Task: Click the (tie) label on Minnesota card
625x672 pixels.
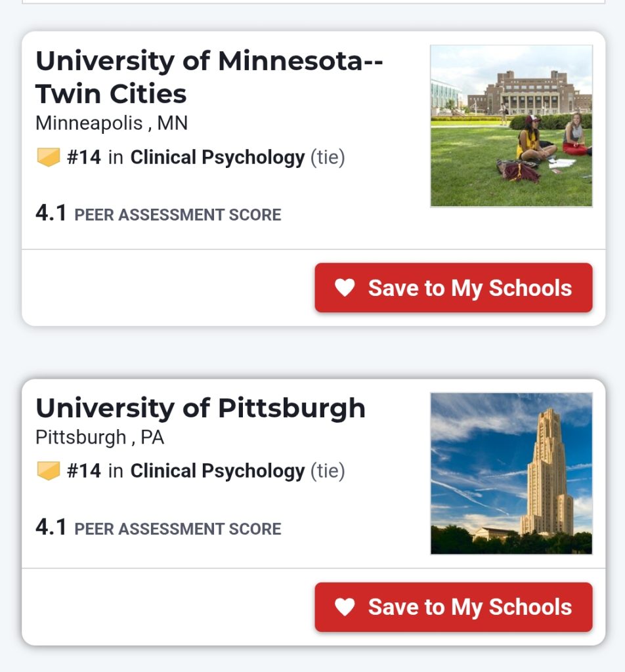Action: pos(327,157)
